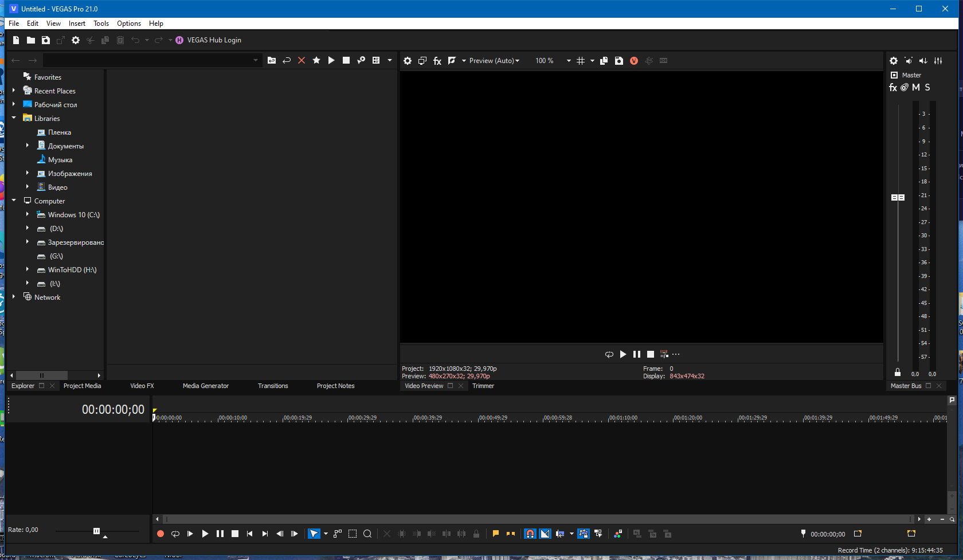This screenshot has height=560, width=963.
Task: Expand the Windows 10 (C:\) drive
Action: point(28,214)
